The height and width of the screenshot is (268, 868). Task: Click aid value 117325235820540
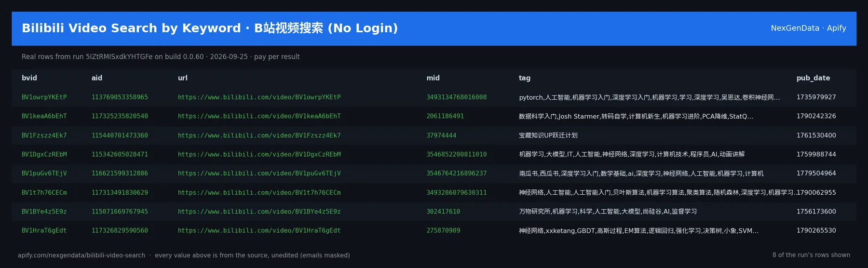coord(120,116)
